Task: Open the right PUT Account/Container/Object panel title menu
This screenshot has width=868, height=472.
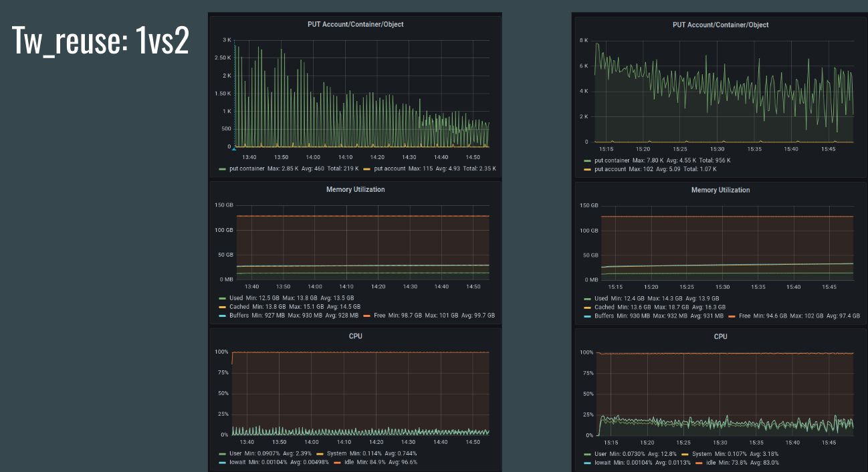Action: point(720,25)
